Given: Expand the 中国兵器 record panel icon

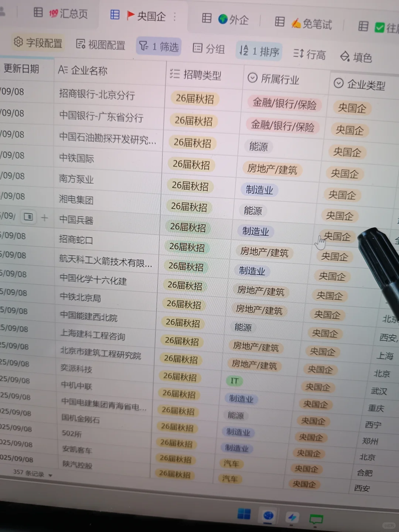Looking at the screenshot, I should coord(28,217).
